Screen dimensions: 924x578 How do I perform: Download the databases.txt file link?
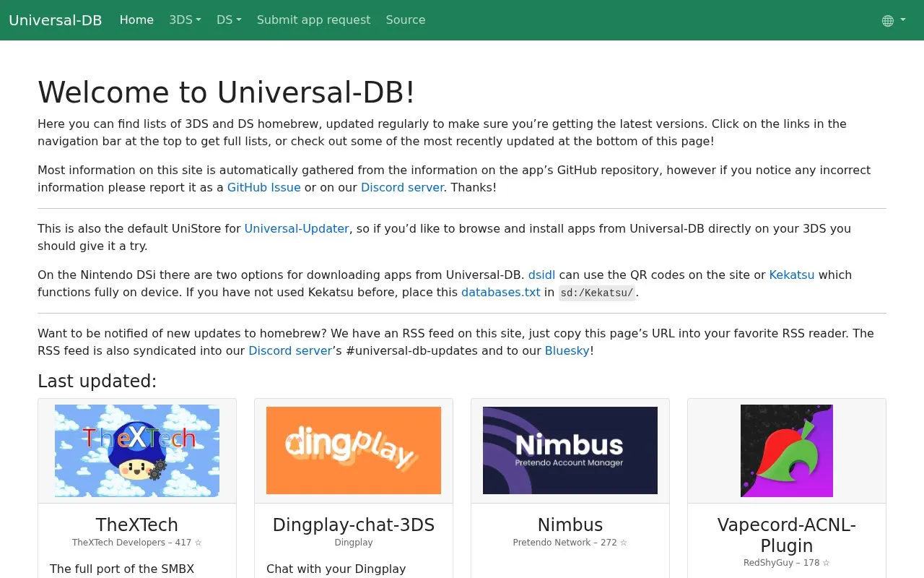point(500,293)
